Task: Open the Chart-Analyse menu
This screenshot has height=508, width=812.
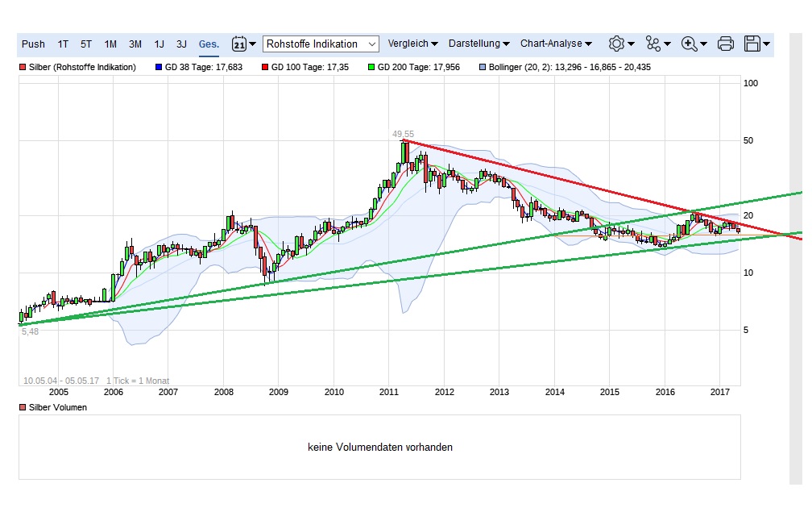Action: click(556, 44)
